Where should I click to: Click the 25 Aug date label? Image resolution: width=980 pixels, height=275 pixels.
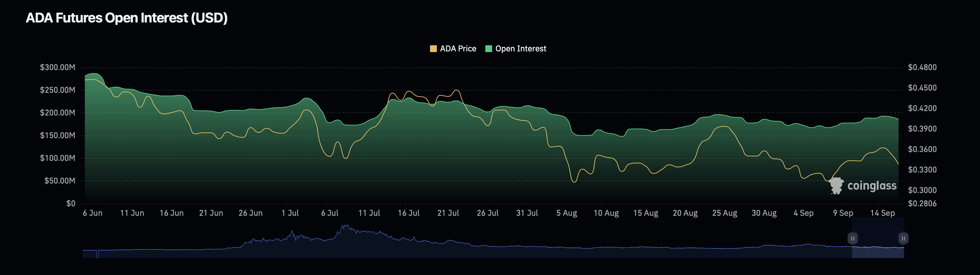725,213
